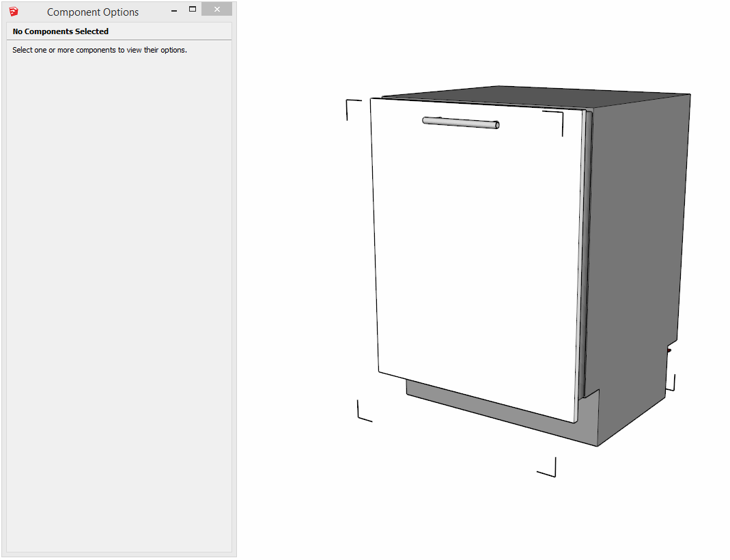Image resolution: width=730 pixels, height=560 pixels.
Task: Minimize the Component Options window
Action: tap(173, 10)
